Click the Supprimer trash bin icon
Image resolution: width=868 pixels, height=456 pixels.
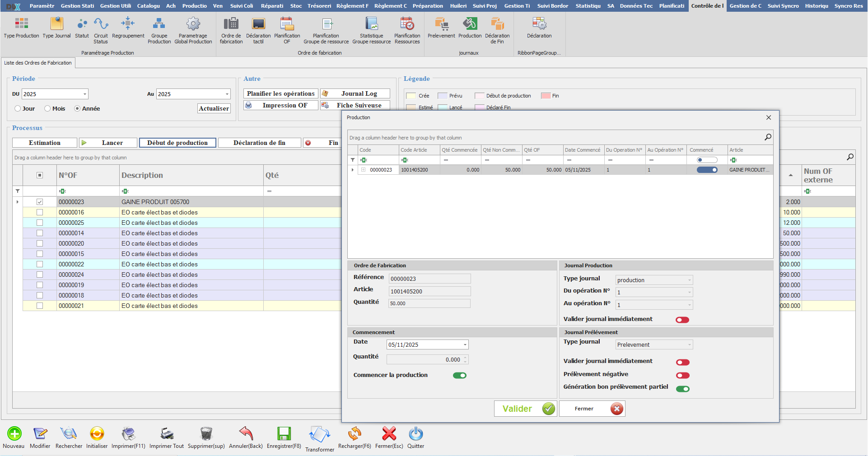206,434
